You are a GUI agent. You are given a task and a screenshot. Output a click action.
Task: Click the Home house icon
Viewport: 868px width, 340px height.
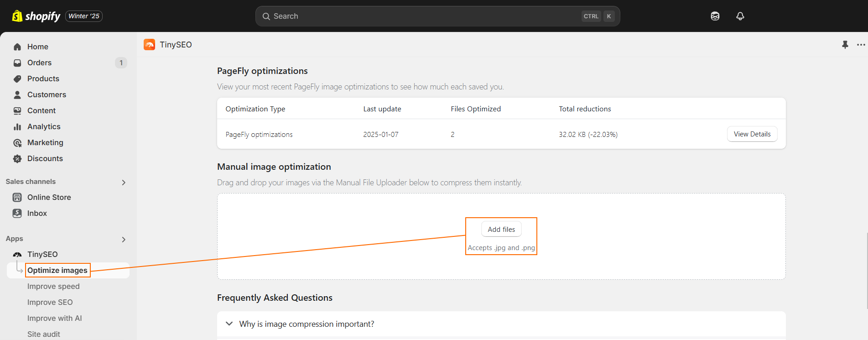pyautogui.click(x=17, y=47)
